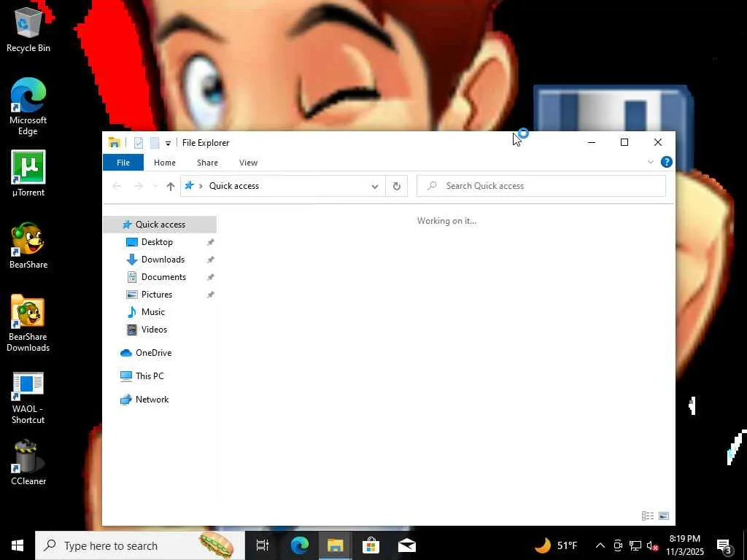Click the pin icon beside Desktop
The width and height of the screenshot is (747, 560).
pyautogui.click(x=211, y=242)
